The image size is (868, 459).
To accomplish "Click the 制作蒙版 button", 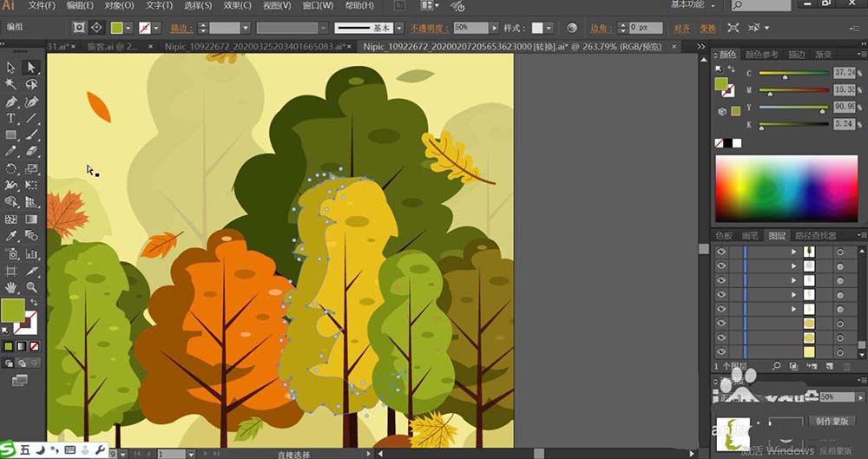I will point(833,421).
